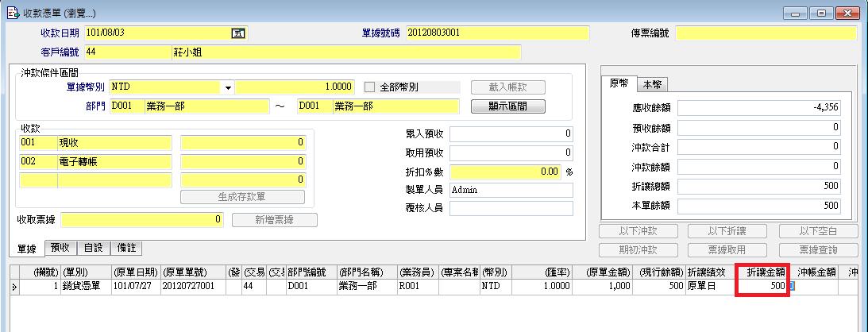Select the 自設 tab
Image resolution: width=868 pixels, height=332 pixels.
pyautogui.click(x=93, y=248)
